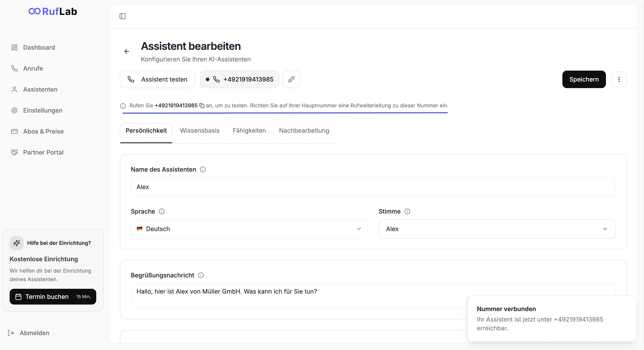The image size is (644, 350).
Task: Open Assistenten in the sidebar
Action: tap(35, 89)
